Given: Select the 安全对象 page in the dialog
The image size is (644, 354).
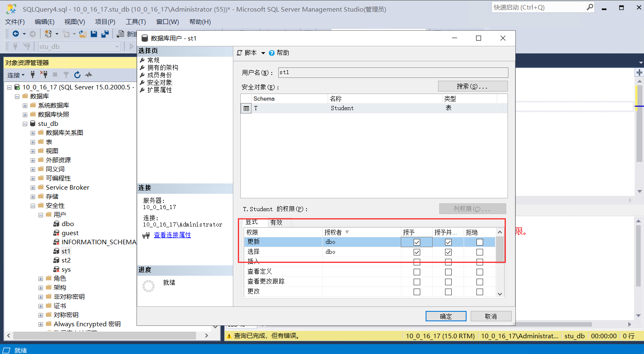Looking at the screenshot, I should [160, 82].
